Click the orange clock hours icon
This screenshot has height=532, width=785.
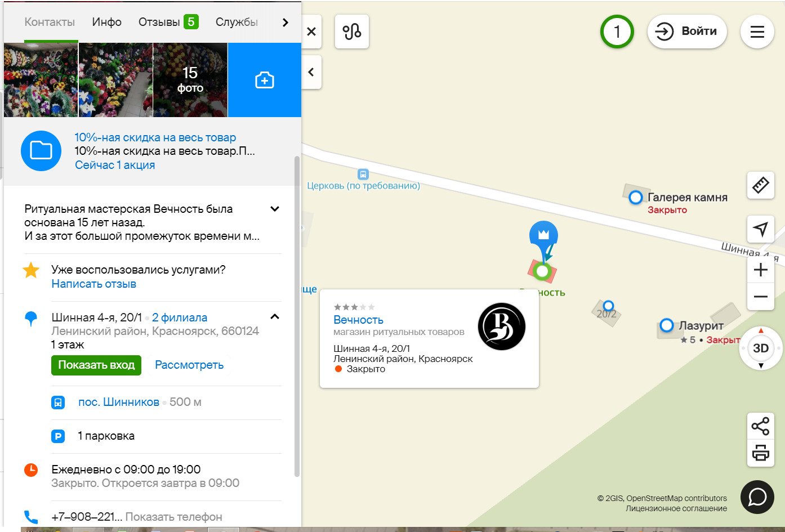tap(31, 470)
